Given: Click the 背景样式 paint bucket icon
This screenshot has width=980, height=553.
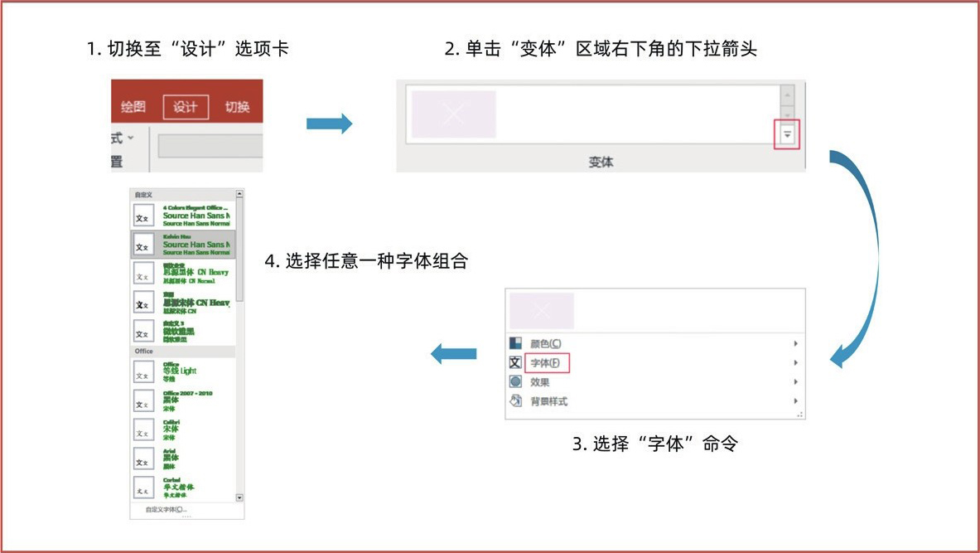Looking at the screenshot, I should coord(515,401).
